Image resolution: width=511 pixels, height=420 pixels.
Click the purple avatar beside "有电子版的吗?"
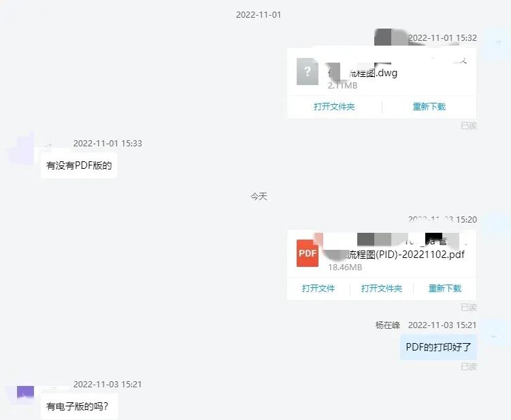25,393
